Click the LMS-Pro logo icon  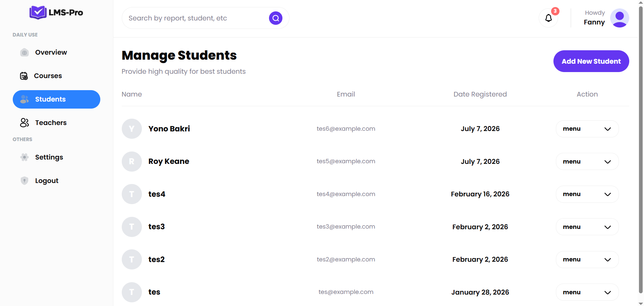pos(38,13)
